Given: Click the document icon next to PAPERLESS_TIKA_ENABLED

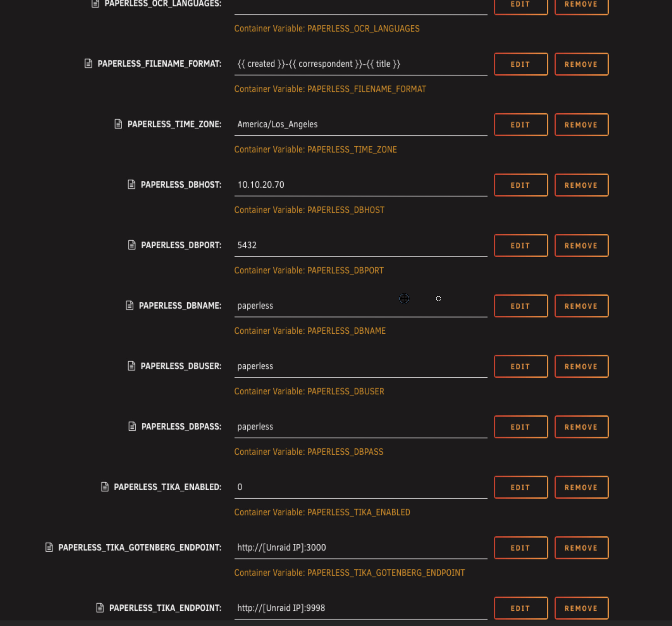Looking at the screenshot, I should click(x=105, y=487).
